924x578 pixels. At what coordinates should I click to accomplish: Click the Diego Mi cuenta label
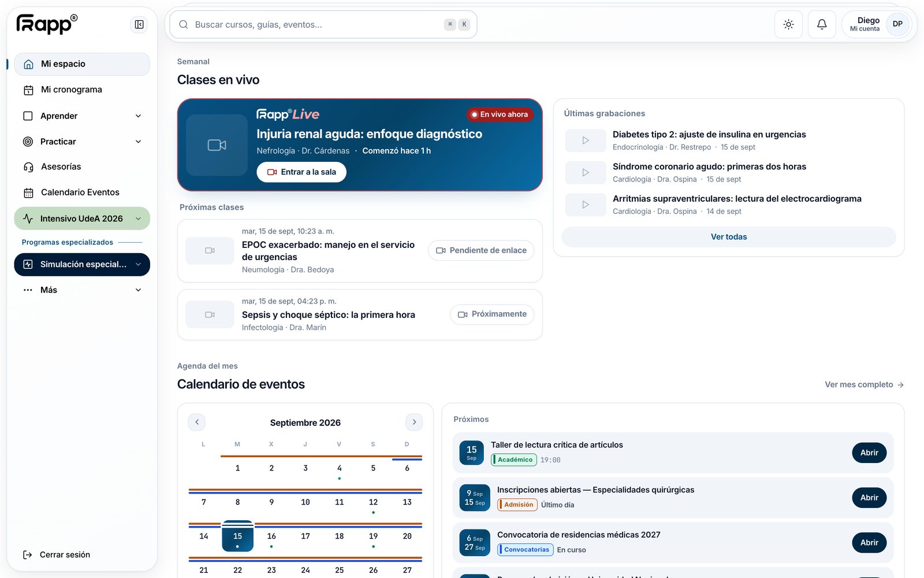(865, 24)
